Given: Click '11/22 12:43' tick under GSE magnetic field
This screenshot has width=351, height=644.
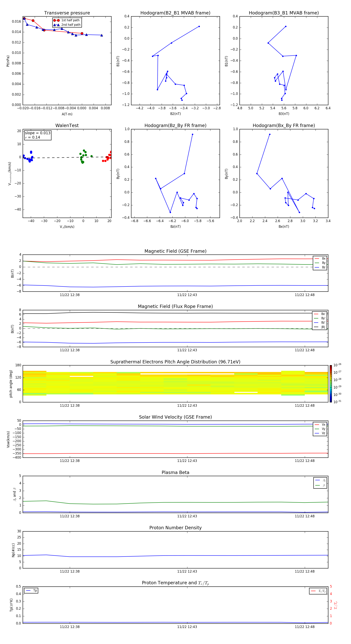Looking at the screenshot, I should (x=187, y=295).
